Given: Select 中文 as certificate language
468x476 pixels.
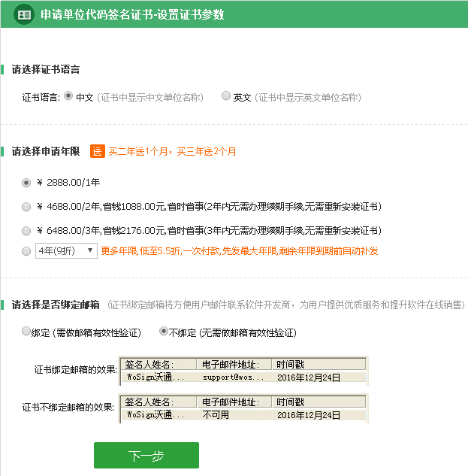Looking at the screenshot, I should point(69,96).
